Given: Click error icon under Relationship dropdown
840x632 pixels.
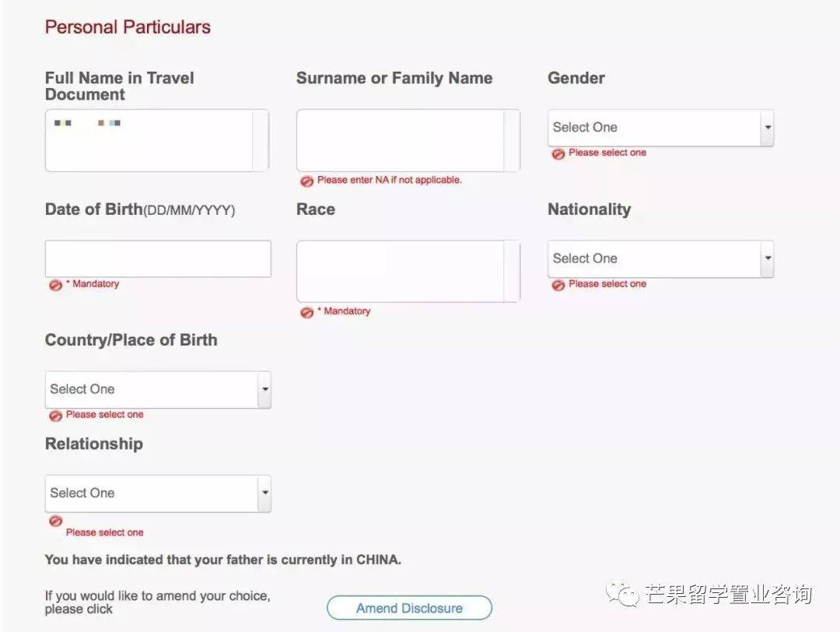Looking at the screenshot, I should (55, 521).
